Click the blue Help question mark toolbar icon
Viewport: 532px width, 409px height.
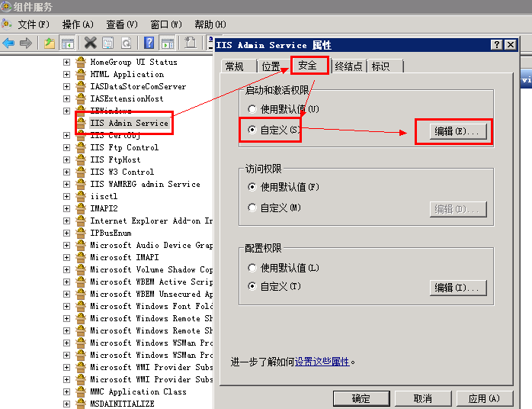(149, 43)
